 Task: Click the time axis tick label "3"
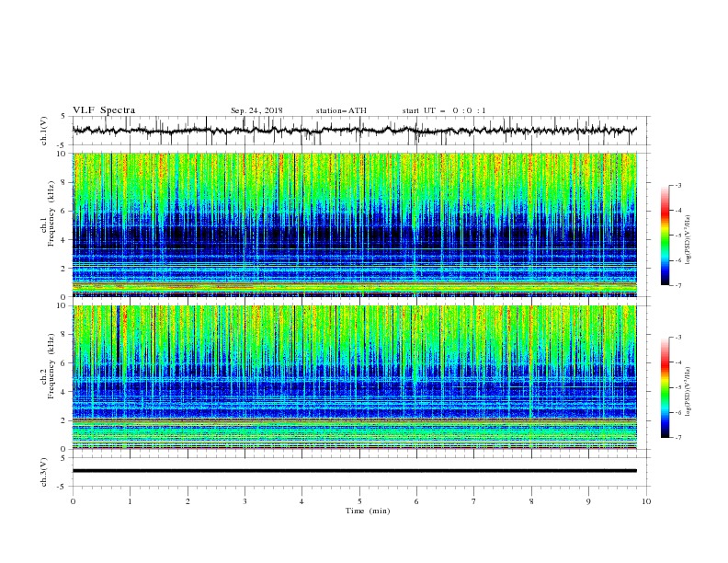coord(245,501)
